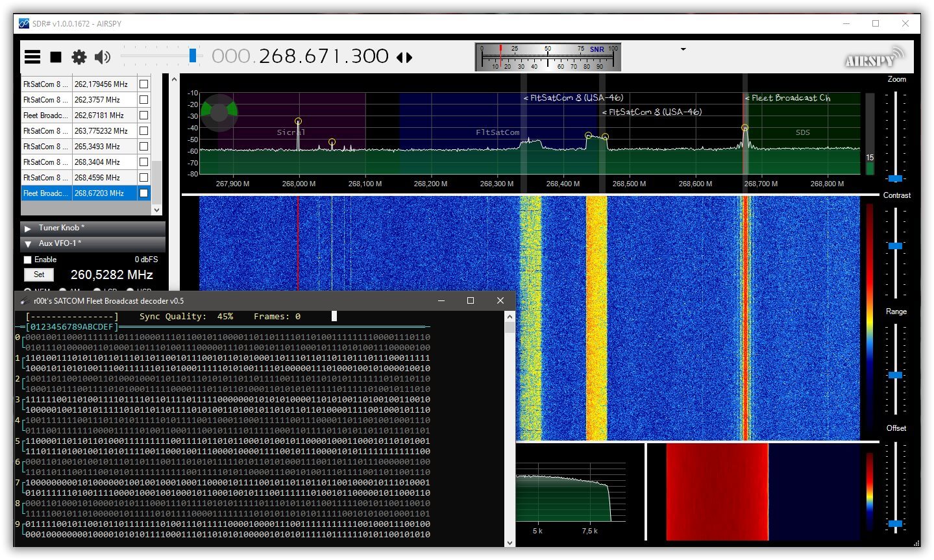Click the right tuning arrow beside the frequency

409,57
